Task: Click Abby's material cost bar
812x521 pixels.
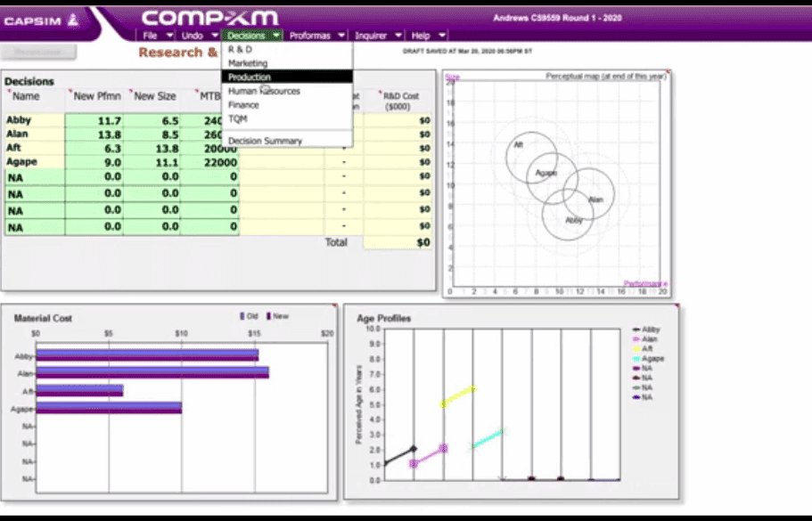Action: (x=147, y=355)
